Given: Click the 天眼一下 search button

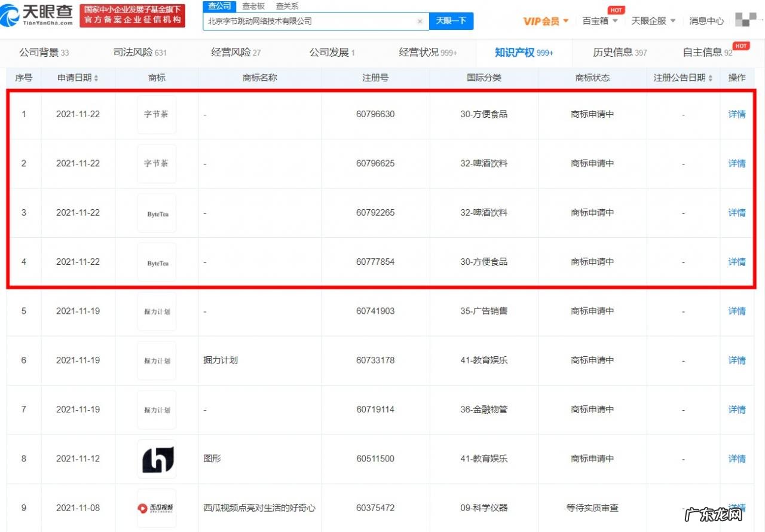Looking at the screenshot, I should coord(451,20).
